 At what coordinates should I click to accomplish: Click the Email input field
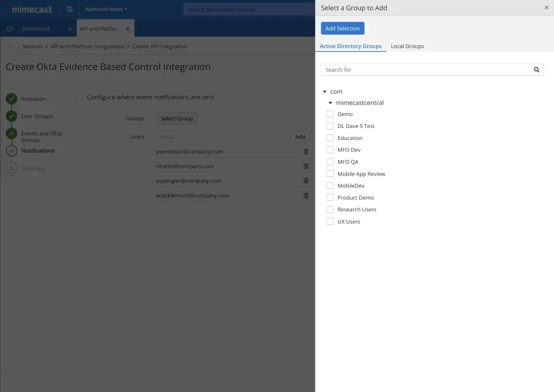221,137
